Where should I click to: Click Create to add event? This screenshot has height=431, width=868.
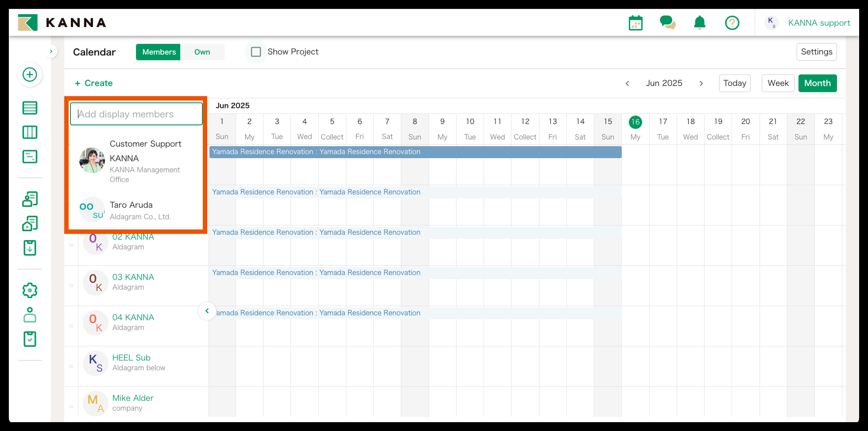[x=94, y=83]
